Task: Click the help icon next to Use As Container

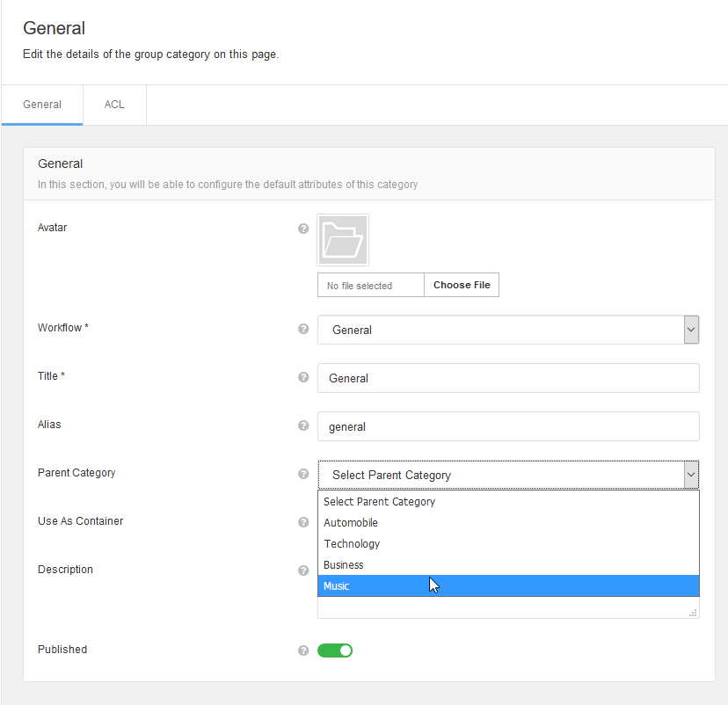Action: 303,522
